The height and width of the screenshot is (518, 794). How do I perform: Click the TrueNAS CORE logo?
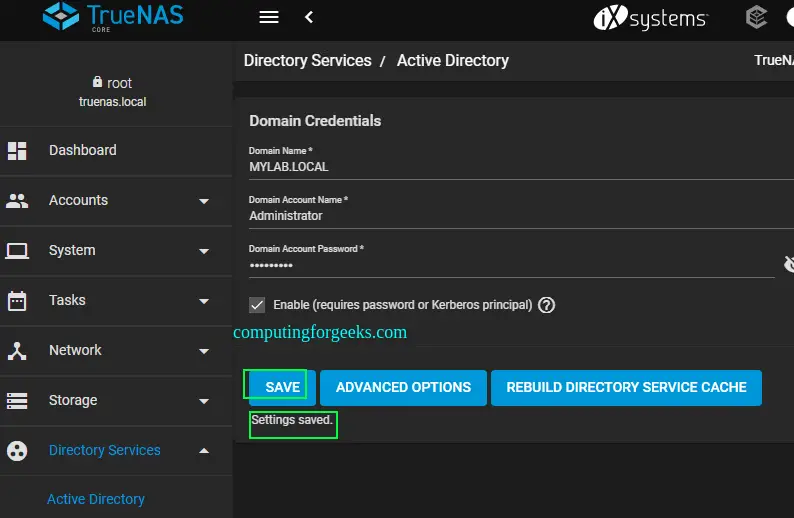(113, 17)
